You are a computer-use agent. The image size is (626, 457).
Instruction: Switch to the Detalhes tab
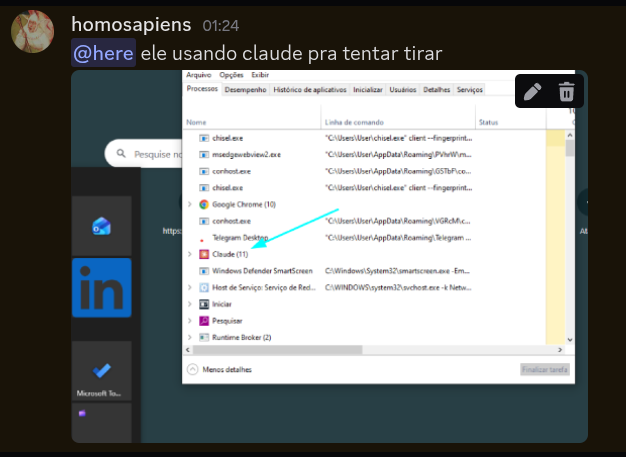pos(436,89)
